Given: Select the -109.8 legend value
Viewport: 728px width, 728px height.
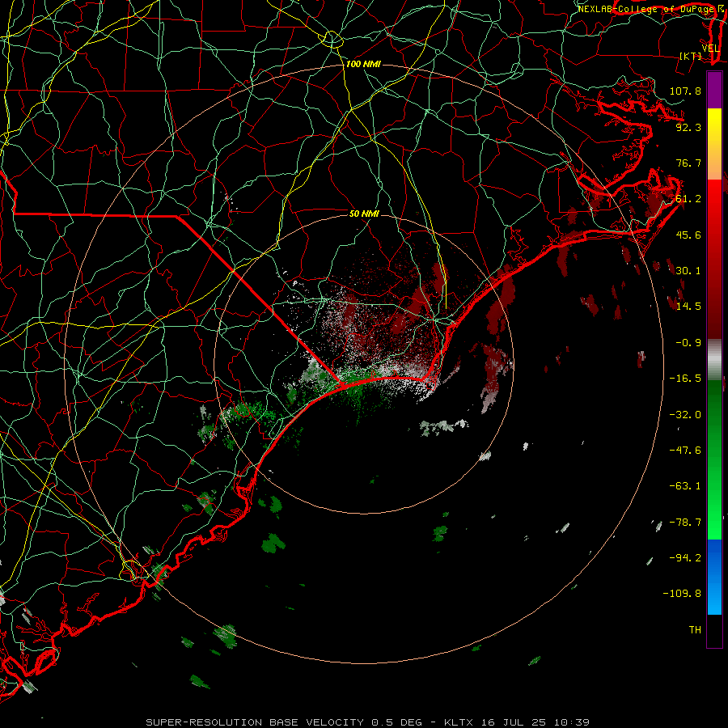Looking at the screenshot, I should click(682, 594).
